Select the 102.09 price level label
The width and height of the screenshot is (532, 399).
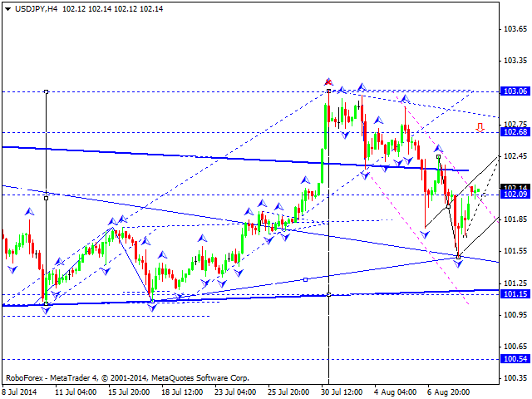pyautogui.click(x=515, y=194)
